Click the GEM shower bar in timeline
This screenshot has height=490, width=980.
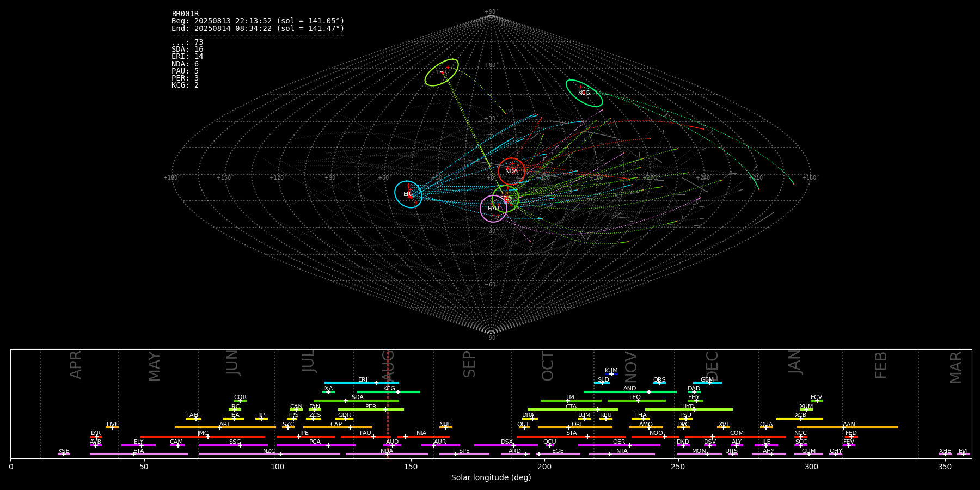click(x=707, y=383)
